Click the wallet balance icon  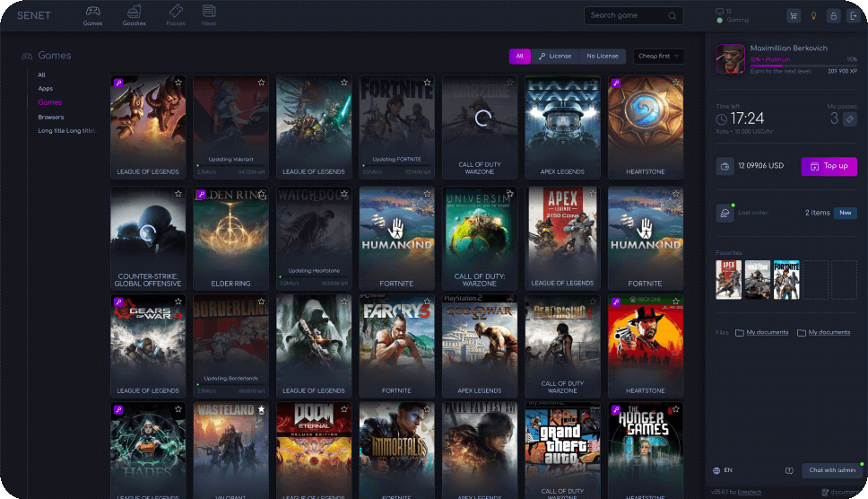(725, 166)
